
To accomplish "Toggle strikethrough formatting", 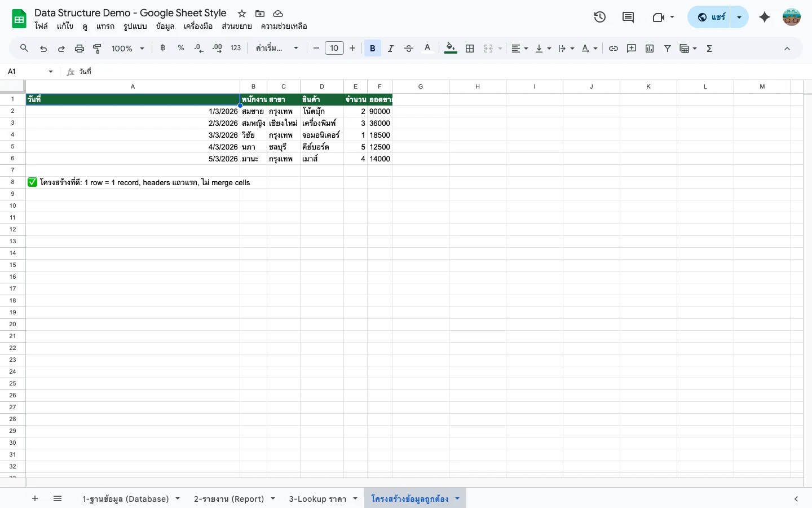I will pyautogui.click(x=409, y=48).
